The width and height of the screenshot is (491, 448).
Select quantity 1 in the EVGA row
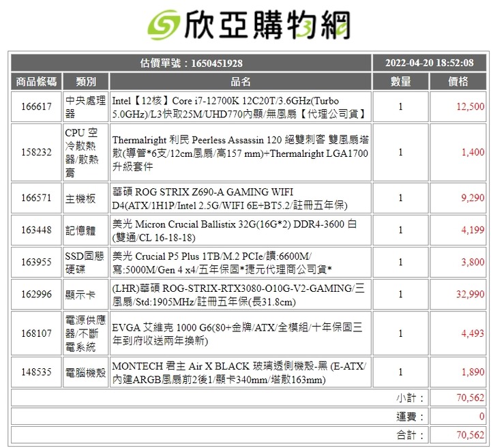400,333
